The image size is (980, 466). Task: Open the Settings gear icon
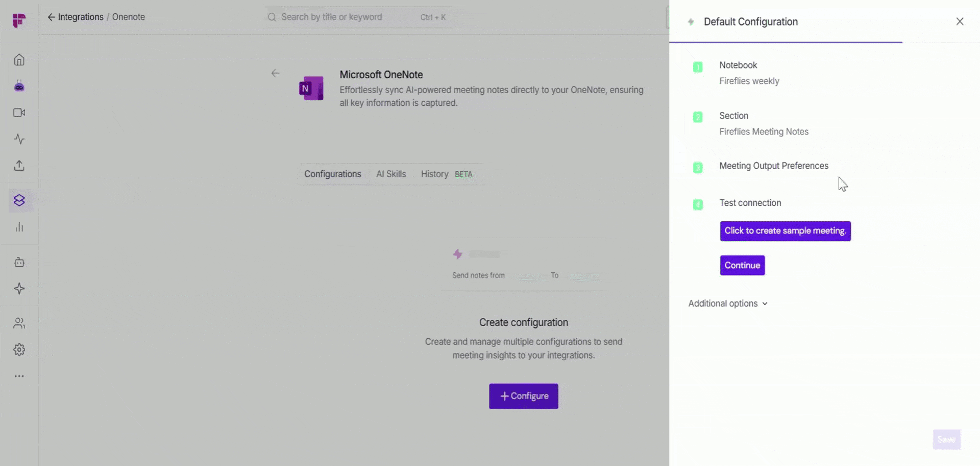coord(19,349)
